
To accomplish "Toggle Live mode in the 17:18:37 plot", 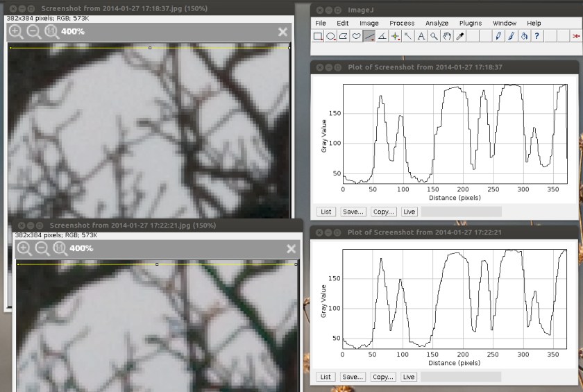I will pyautogui.click(x=409, y=212).
